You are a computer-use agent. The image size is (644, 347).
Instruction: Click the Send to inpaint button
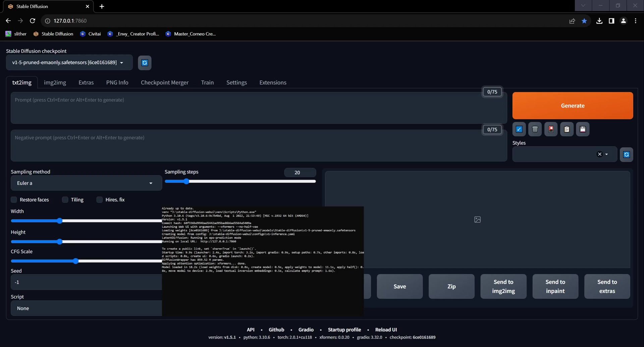555,286
